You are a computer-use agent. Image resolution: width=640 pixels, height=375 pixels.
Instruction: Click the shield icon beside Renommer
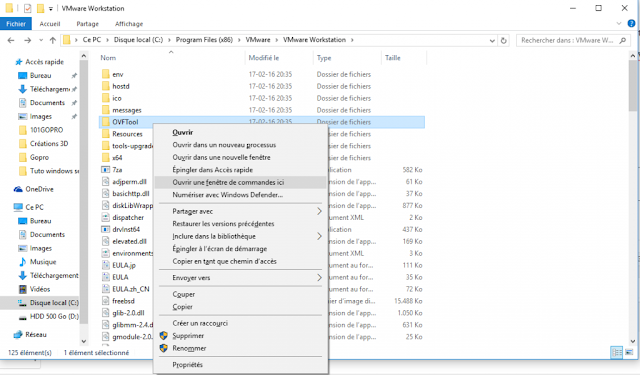(164, 348)
